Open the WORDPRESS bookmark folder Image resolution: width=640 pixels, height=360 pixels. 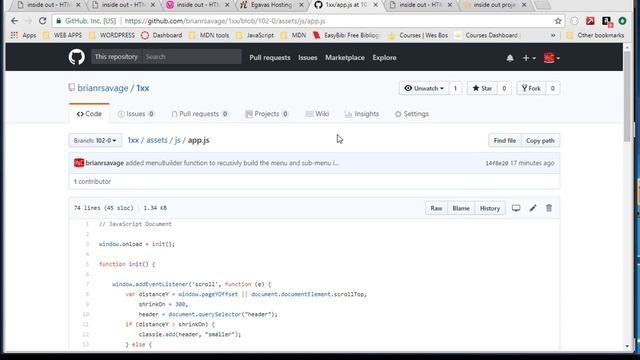[x=112, y=36]
